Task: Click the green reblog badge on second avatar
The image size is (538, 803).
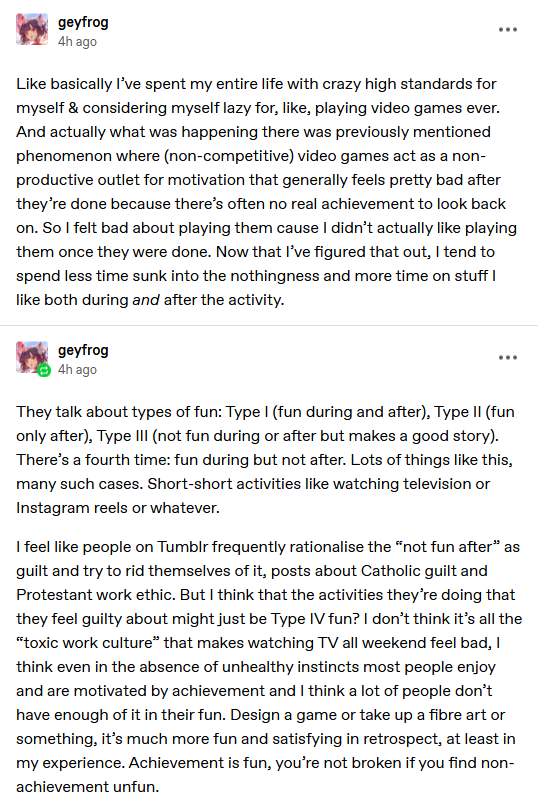Action: [45, 370]
